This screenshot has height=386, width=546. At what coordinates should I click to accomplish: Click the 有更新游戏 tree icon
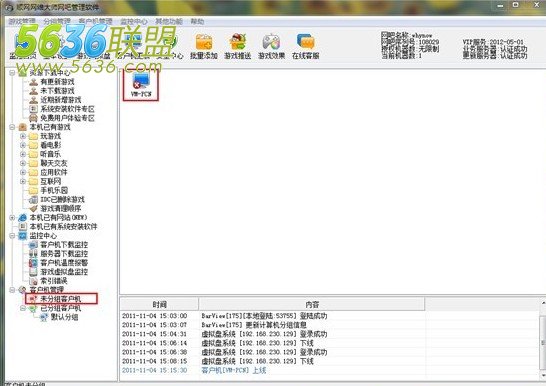pos(33,82)
